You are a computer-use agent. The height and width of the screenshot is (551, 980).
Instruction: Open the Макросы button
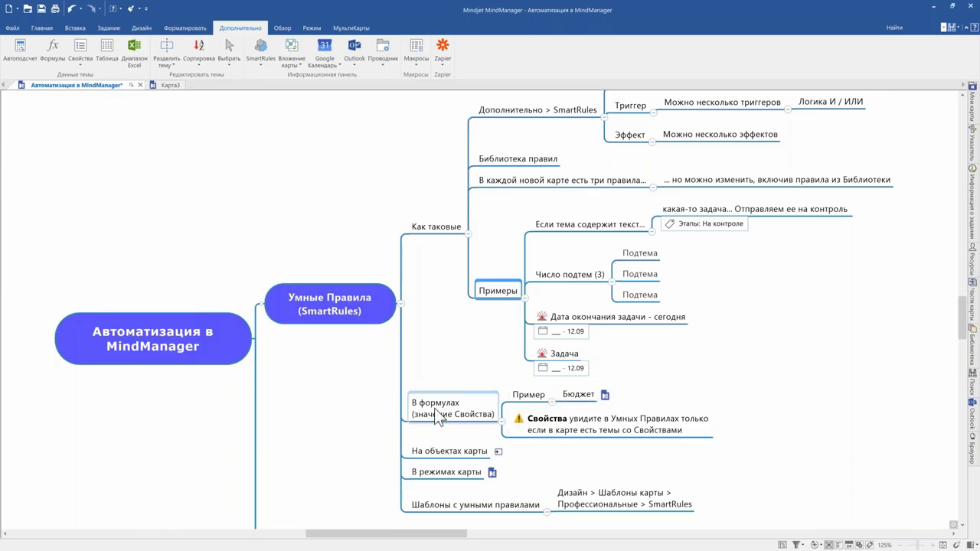pos(416,51)
